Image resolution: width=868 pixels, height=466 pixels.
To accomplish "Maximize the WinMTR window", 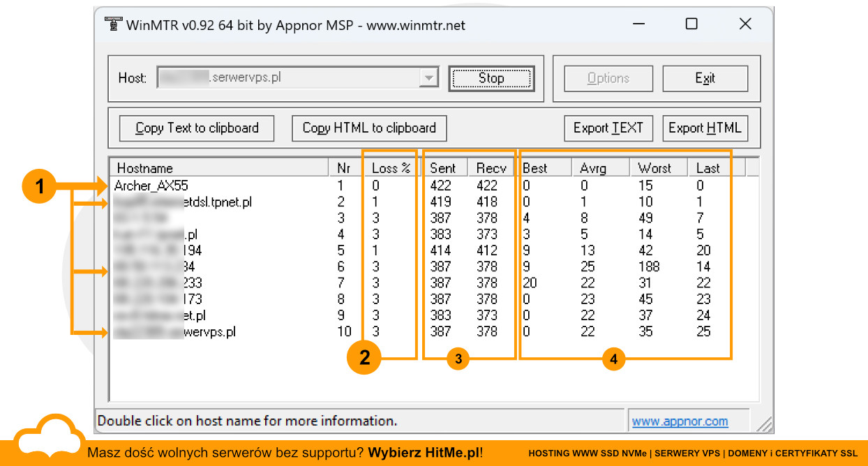I will tap(691, 24).
